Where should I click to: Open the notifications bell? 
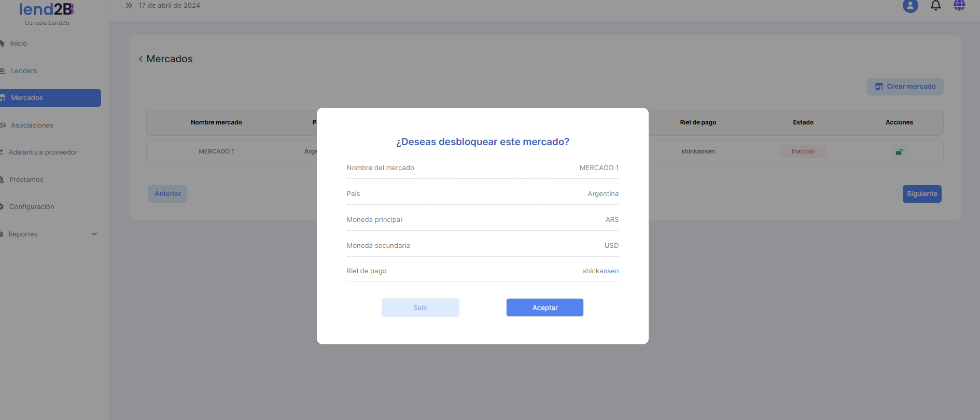935,6
